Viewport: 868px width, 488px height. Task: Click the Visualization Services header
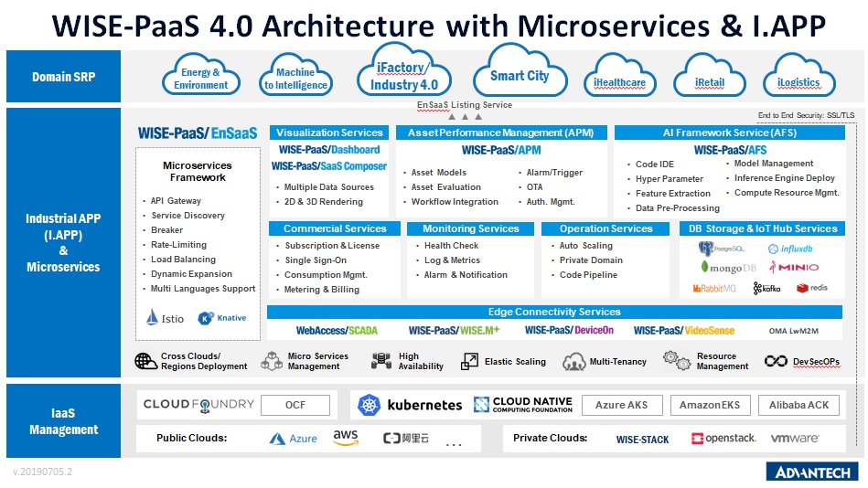coord(329,133)
